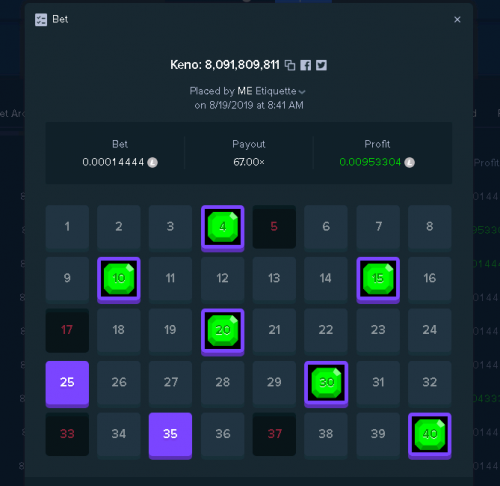Pick Keno tile number 1

[x=67, y=228]
